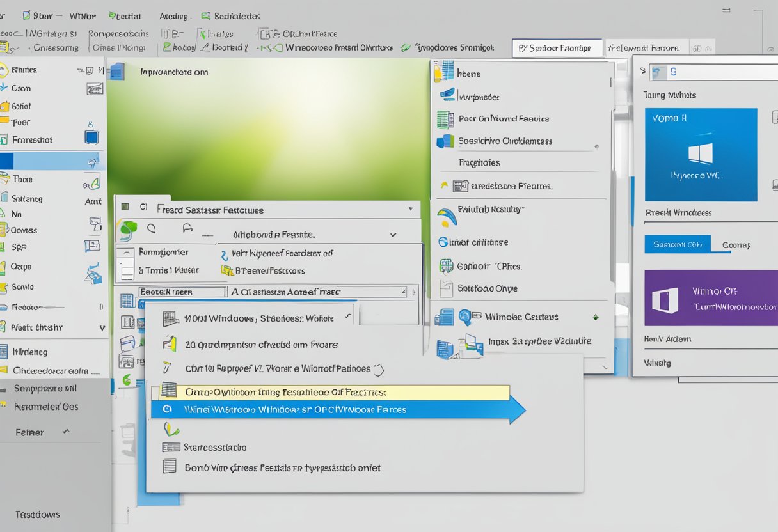Expand the Othobond a Feastte chevron
Image resolution: width=778 pixels, height=532 pixels.
tap(393, 235)
